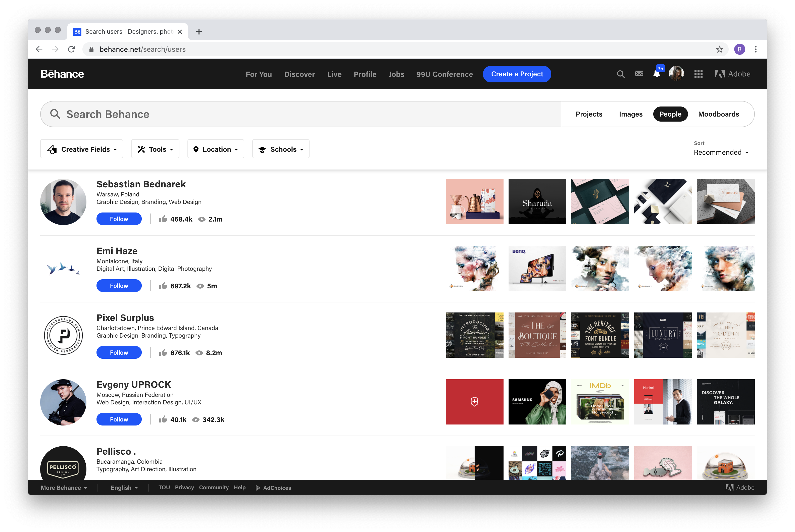Expand the Tools filter dropdown
The image size is (795, 532).
pos(155,149)
